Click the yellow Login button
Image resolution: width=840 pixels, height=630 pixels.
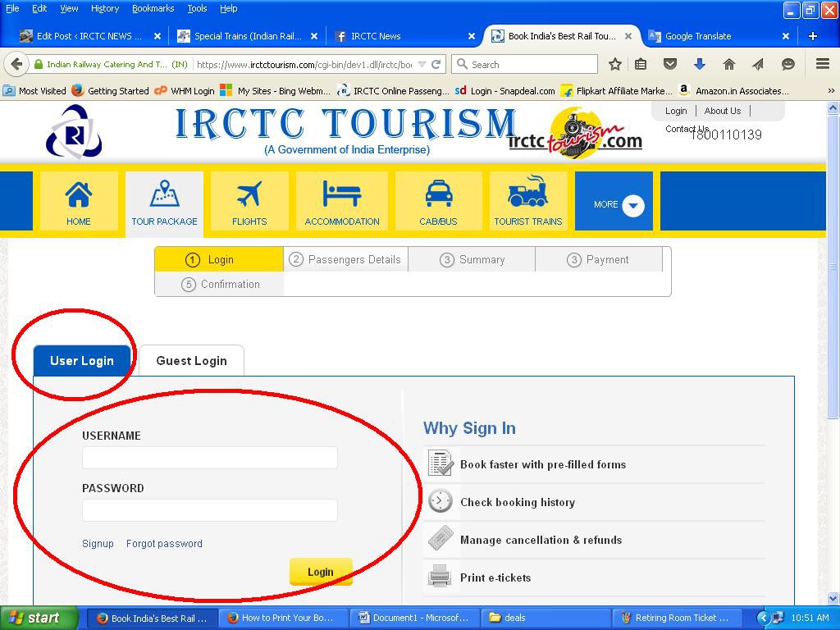[x=320, y=572]
